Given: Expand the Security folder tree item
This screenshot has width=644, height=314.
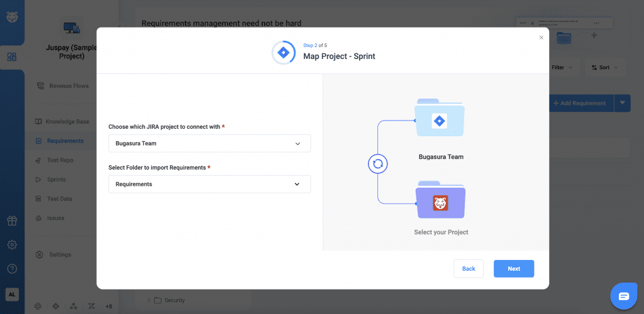Looking at the screenshot, I should coord(149,300).
